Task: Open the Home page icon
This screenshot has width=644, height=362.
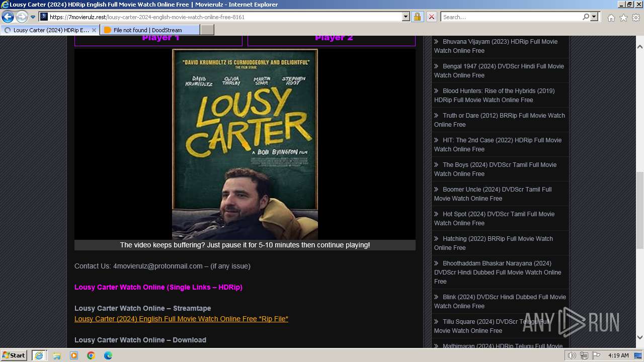Action: coord(611,18)
